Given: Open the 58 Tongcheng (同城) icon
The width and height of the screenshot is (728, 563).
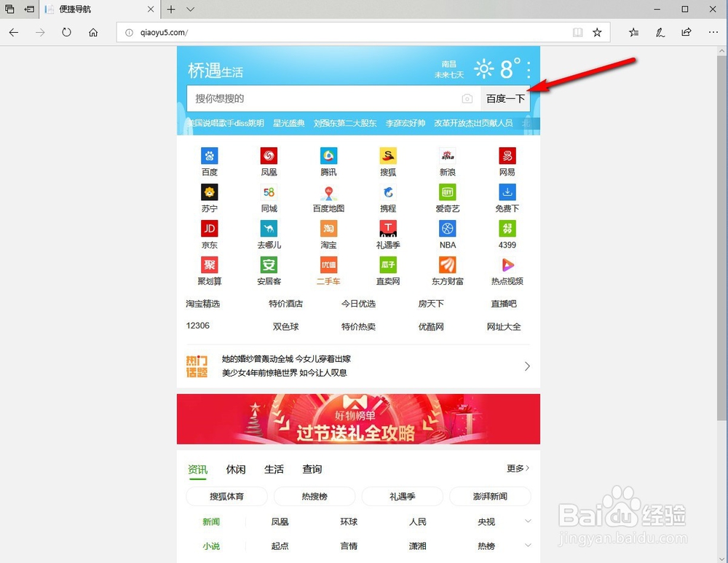Looking at the screenshot, I should (x=269, y=192).
